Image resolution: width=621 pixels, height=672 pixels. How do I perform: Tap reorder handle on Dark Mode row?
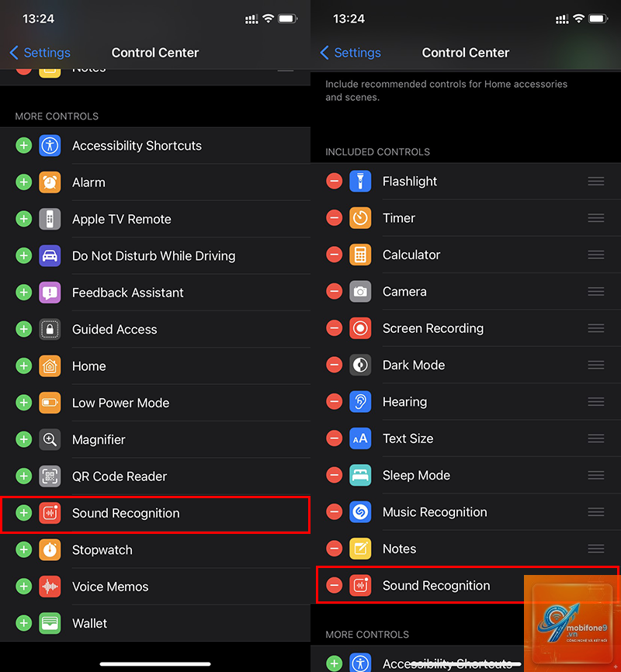point(596,365)
